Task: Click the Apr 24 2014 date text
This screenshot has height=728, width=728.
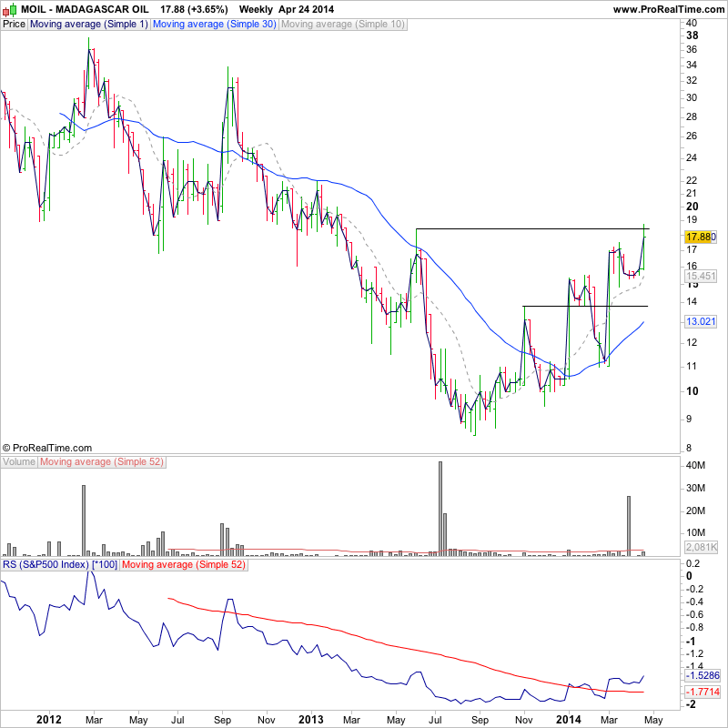Action: [306, 9]
